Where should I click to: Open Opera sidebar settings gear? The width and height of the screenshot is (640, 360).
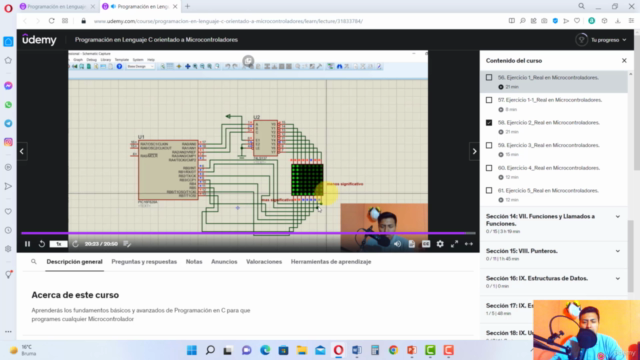point(8,249)
